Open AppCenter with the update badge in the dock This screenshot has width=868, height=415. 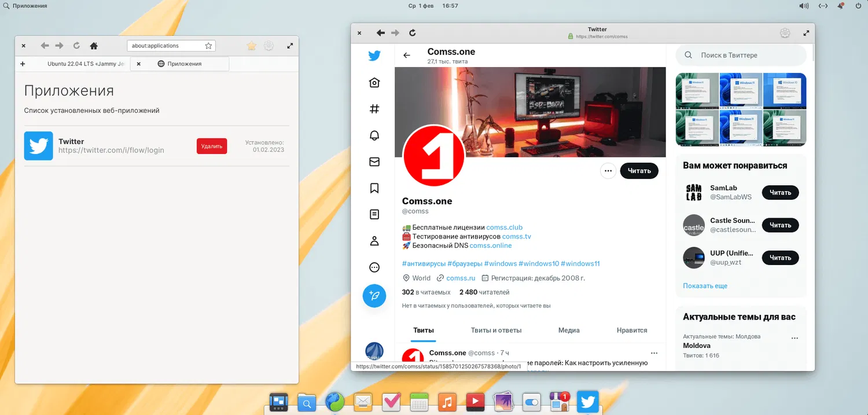click(x=560, y=401)
